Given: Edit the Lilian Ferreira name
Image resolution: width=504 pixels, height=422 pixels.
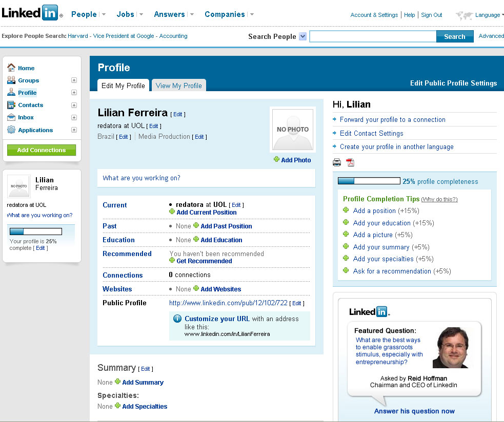Looking at the screenshot, I should click(178, 114).
